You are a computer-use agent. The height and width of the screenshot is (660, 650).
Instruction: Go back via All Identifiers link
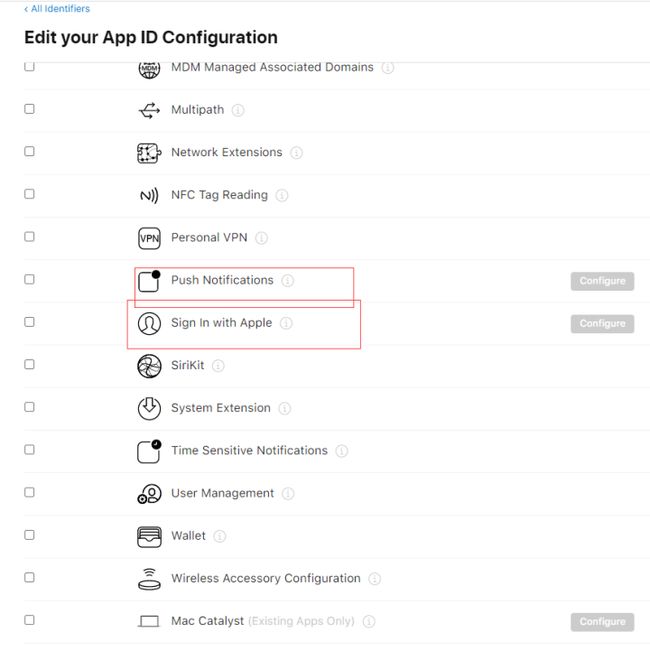coord(57,9)
